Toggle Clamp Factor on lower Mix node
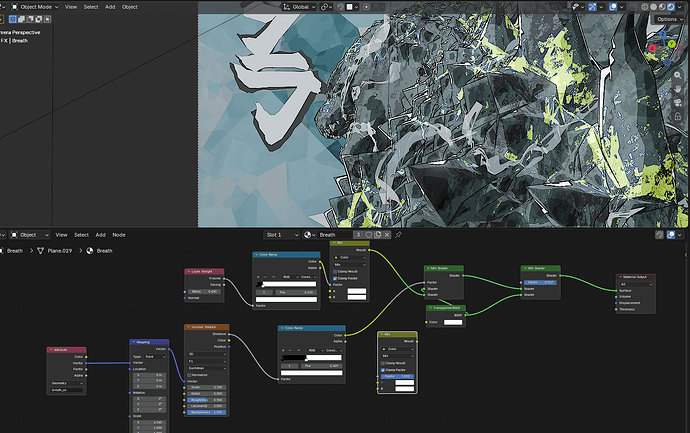 pos(383,370)
